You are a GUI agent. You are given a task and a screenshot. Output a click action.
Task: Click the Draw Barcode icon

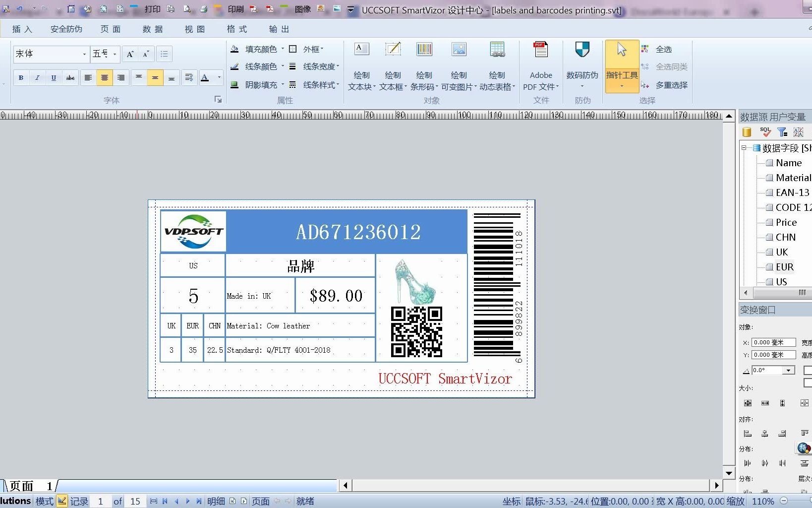click(x=424, y=49)
